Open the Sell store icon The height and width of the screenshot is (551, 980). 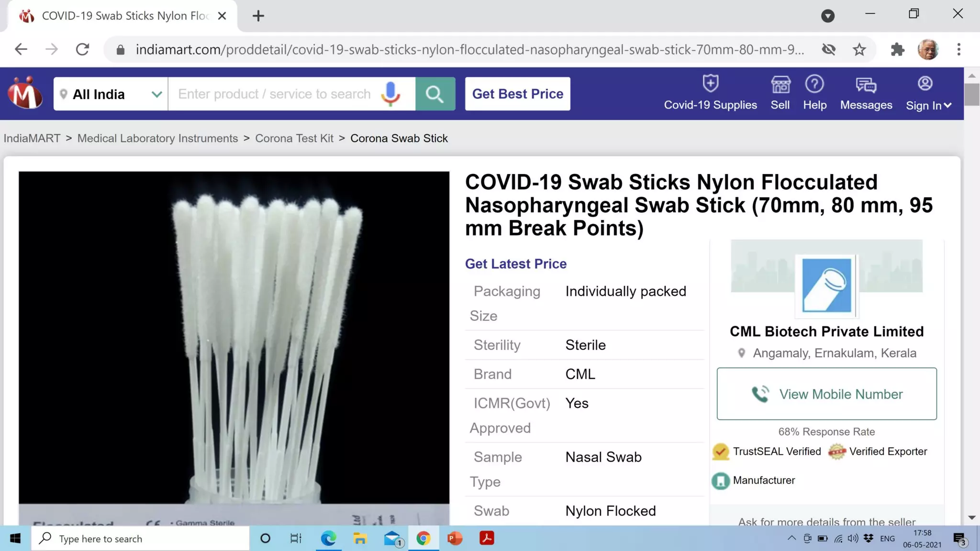point(780,85)
